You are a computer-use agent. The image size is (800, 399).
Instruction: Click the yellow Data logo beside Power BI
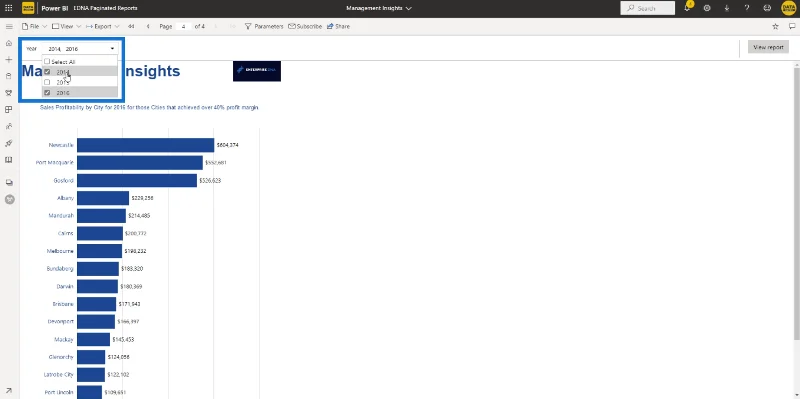click(x=28, y=8)
